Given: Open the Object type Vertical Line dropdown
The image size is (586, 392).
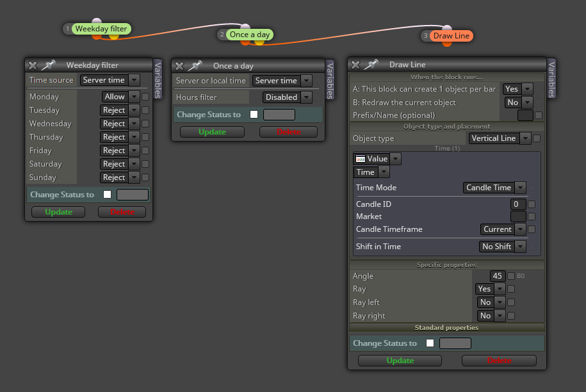Looking at the screenshot, I should point(500,138).
